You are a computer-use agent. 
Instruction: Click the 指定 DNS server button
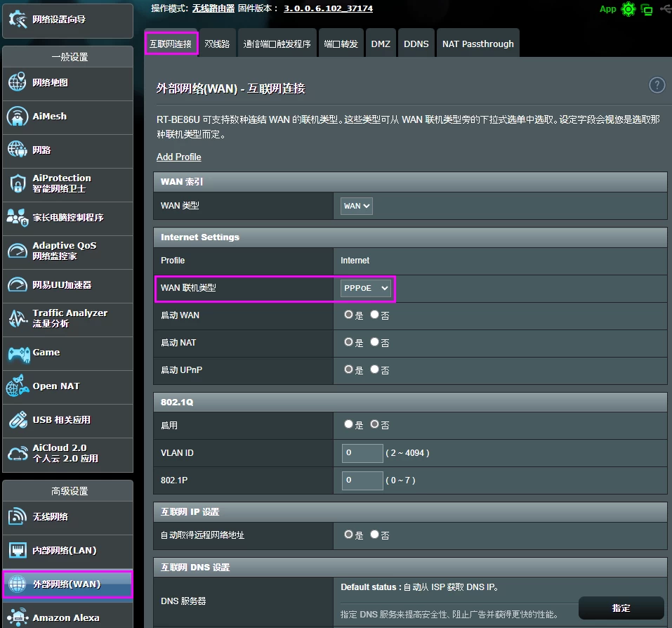tap(621, 608)
